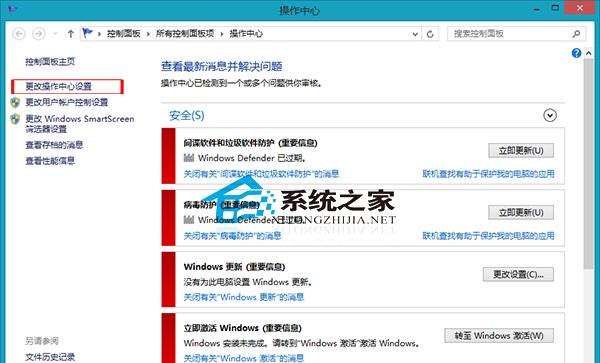The height and width of the screenshot is (363, 600).
Task: Close the 操作中心 window
Action: (x=580, y=8)
